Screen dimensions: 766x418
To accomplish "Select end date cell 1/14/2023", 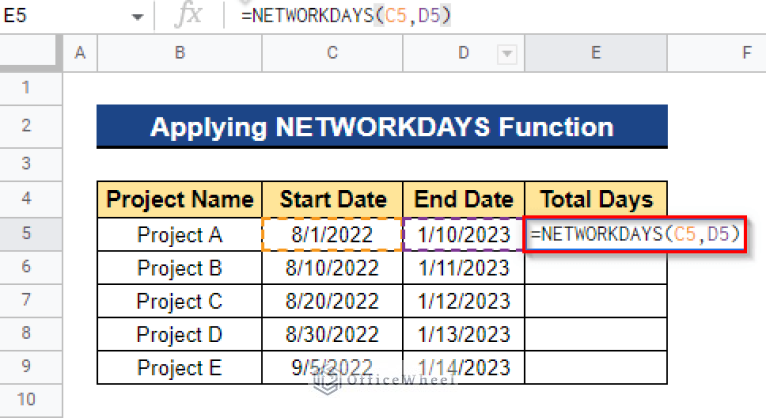I will 464,367.
